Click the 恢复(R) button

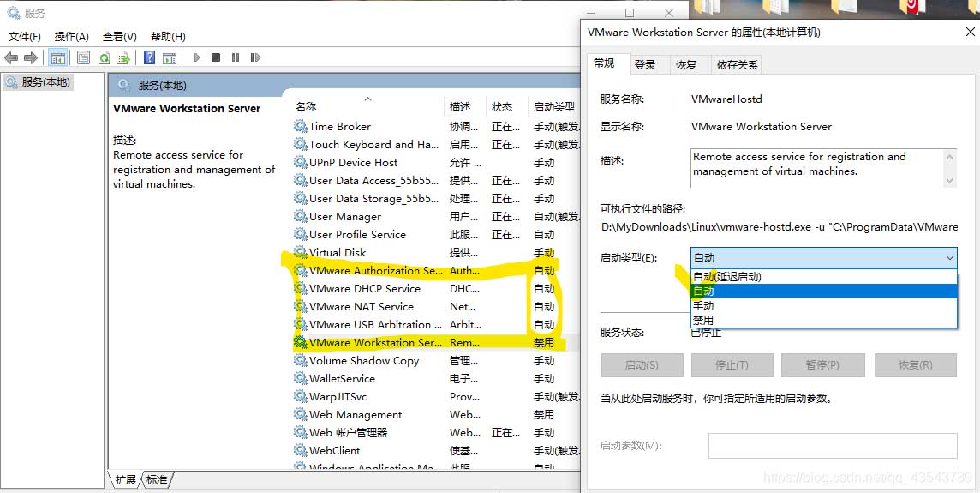tap(916, 364)
